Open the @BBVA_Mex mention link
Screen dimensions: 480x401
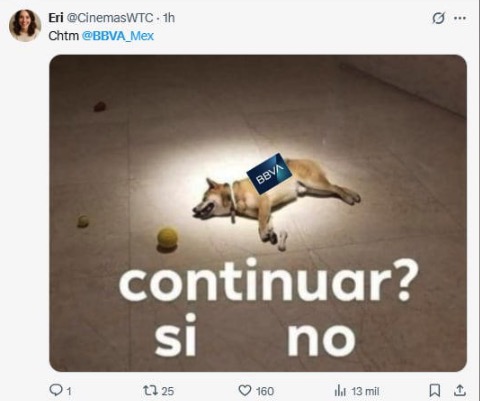pyautogui.click(x=118, y=36)
